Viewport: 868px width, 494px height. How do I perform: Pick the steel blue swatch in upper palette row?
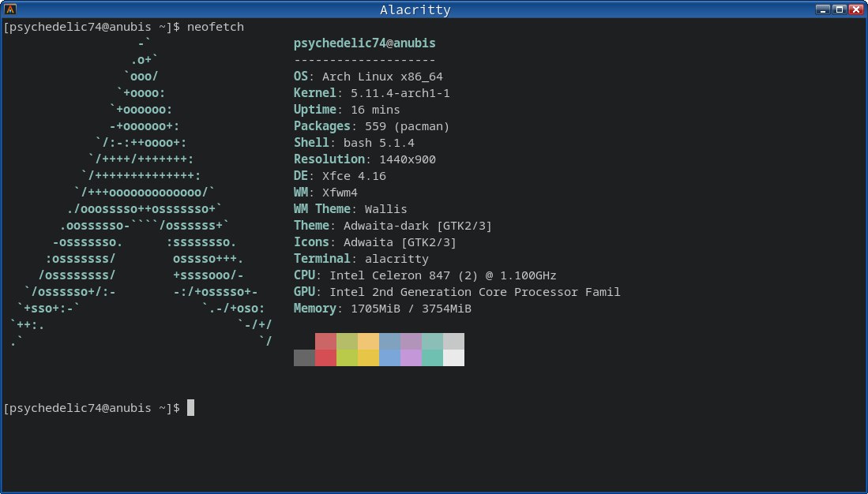(x=389, y=342)
